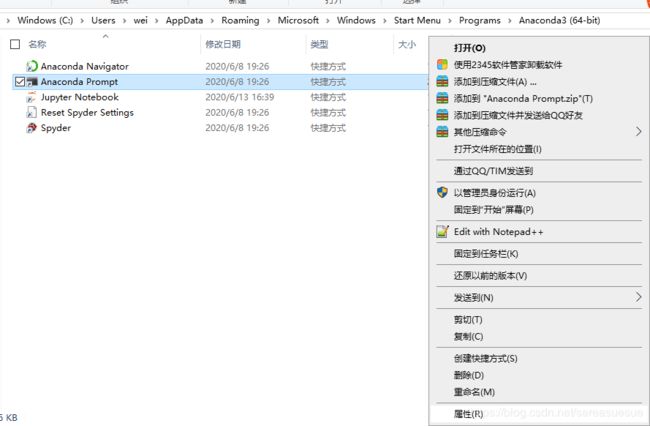Select 使用2345软件管家卸载软件 menu entry

pos(508,65)
